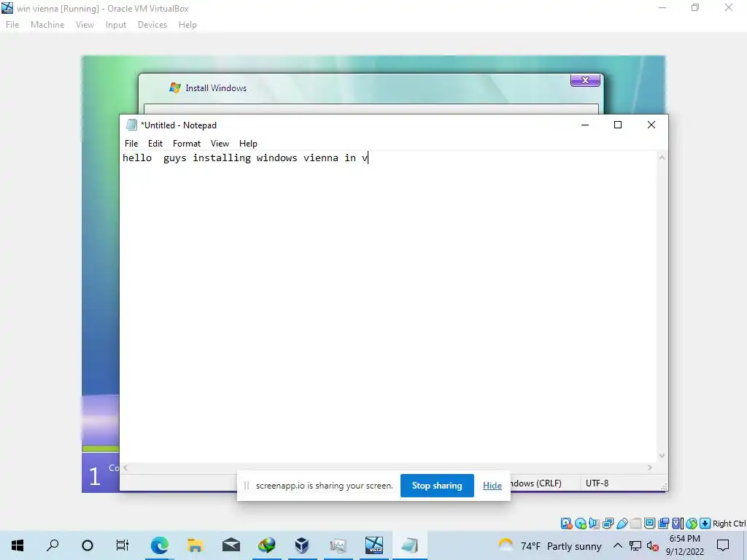The width and height of the screenshot is (747, 560).
Task: Open Notepad's File menu
Action: pyautogui.click(x=131, y=144)
